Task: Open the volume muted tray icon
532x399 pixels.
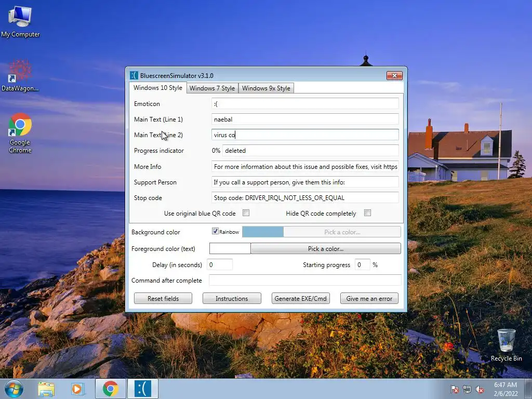Action: click(x=480, y=390)
